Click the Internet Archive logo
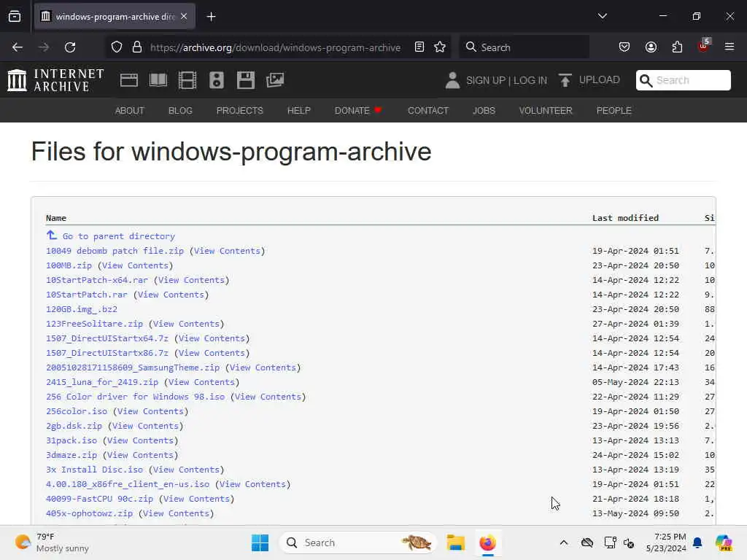Viewport: 747px width, 560px height. click(55, 80)
